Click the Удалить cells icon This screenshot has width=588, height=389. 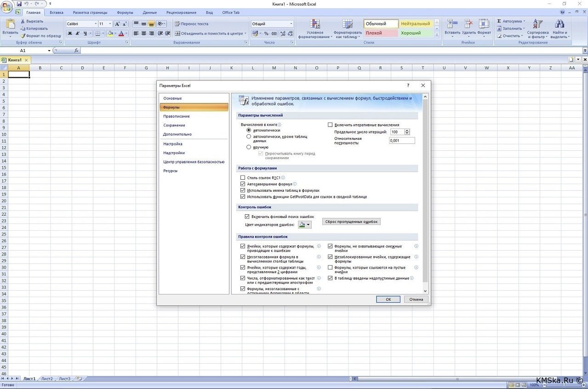[x=468, y=24]
